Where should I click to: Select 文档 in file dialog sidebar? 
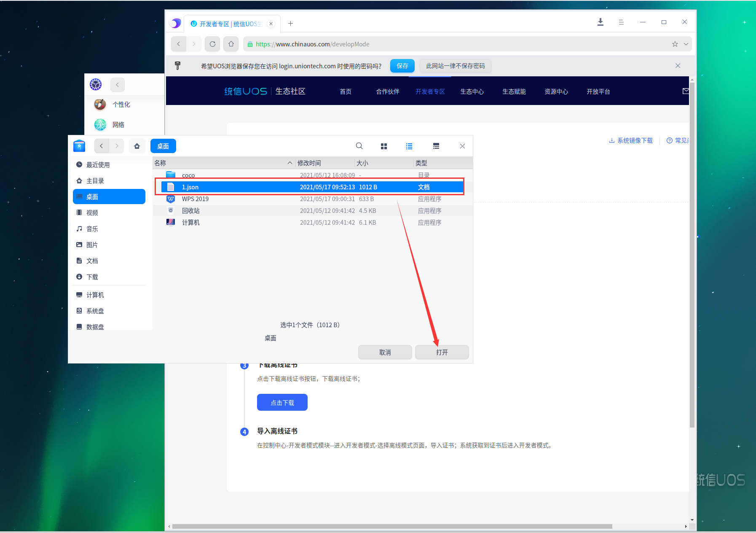coord(109,261)
